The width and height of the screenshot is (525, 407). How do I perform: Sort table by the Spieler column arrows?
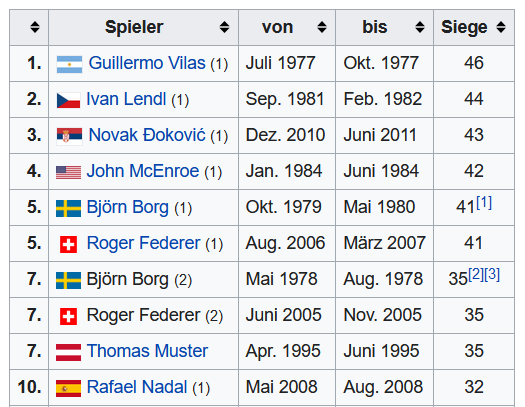[x=224, y=27]
